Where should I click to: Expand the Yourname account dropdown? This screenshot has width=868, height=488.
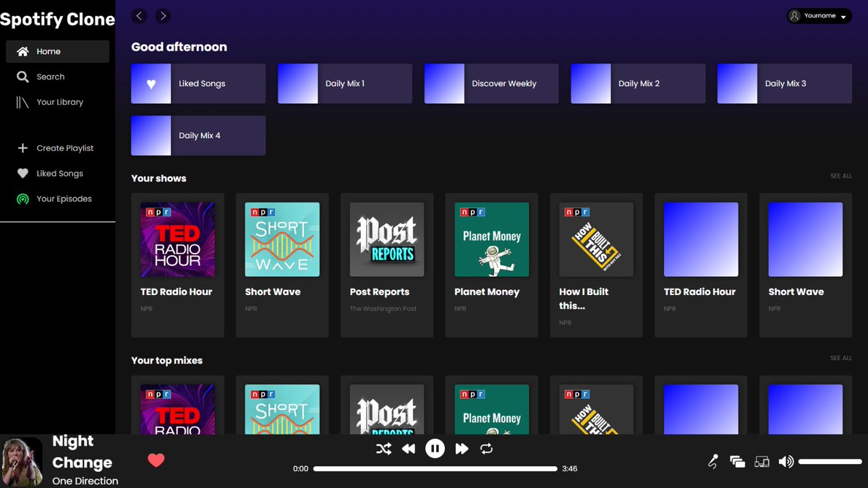[820, 16]
